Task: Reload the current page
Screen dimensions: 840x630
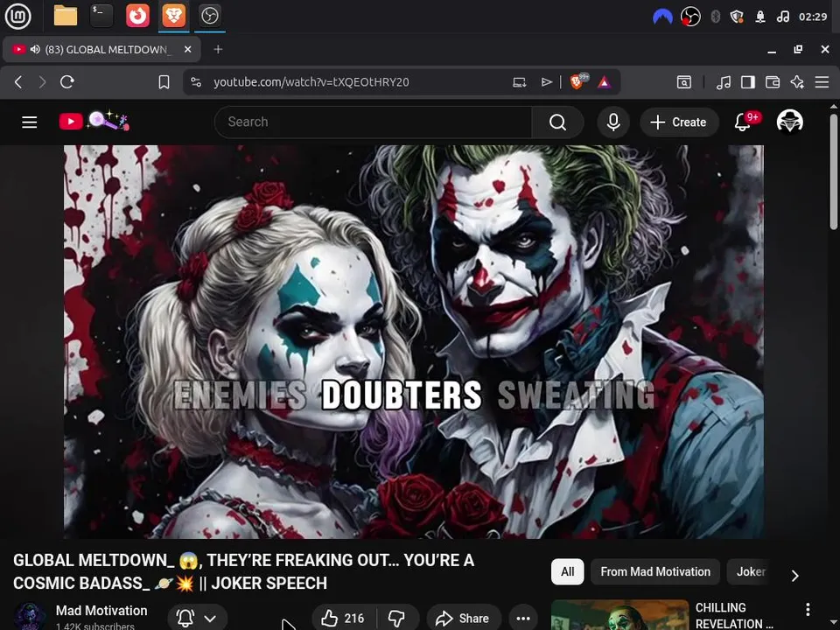Action: (x=67, y=82)
